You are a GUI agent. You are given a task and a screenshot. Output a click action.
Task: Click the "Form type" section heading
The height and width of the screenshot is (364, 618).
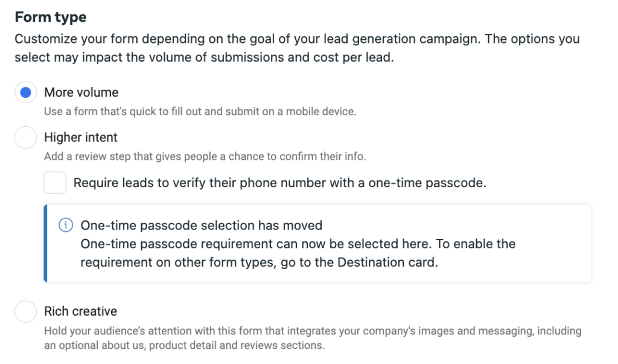51,17
